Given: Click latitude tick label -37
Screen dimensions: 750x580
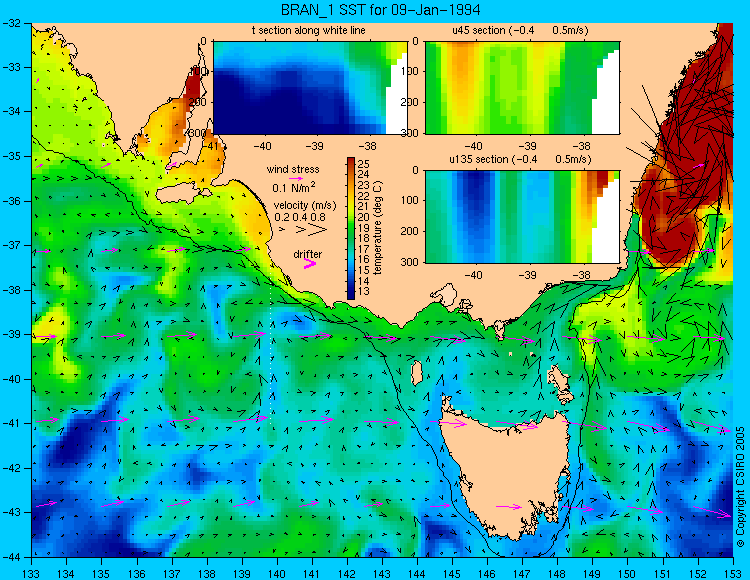Looking at the screenshot, I should tap(11, 245).
